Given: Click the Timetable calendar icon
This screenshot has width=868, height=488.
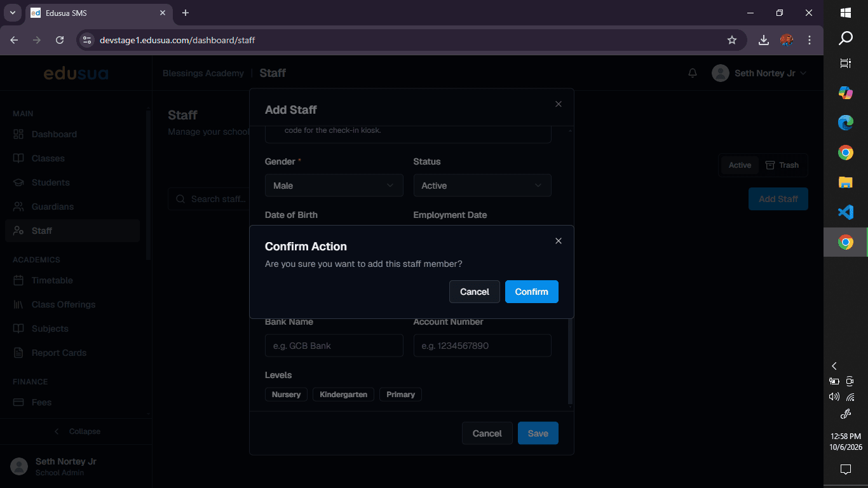Looking at the screenshot, I should pyautogui.click(x=18, y=280).
